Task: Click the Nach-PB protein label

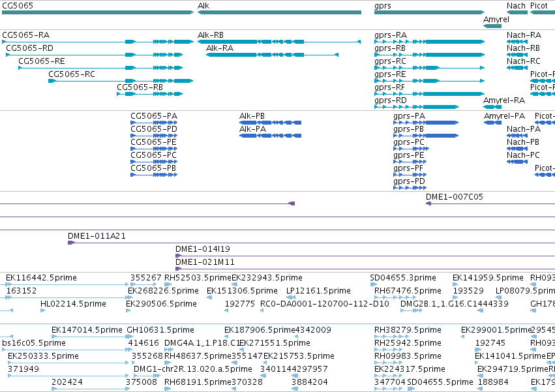Action: pos(523,142)
